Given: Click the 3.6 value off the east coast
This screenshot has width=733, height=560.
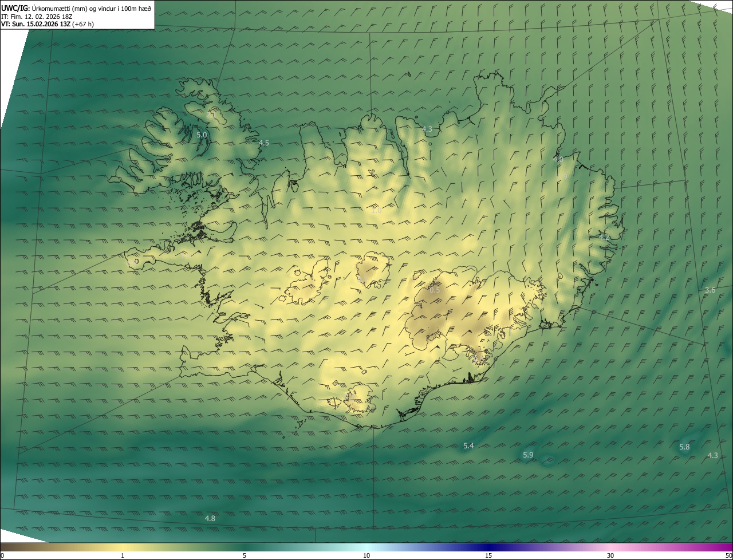Looking at the screenshot, I should coord(710,290).
